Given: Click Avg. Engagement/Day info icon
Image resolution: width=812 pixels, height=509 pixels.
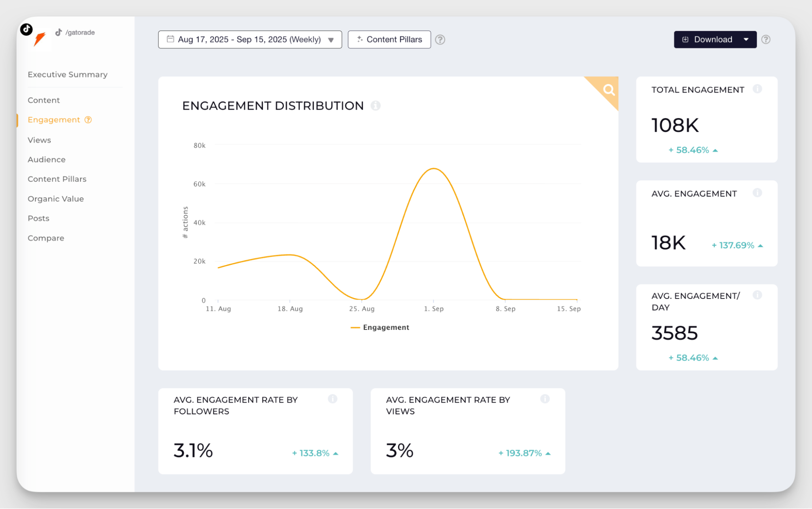Looking at the screenshot, I should point(757,295).
